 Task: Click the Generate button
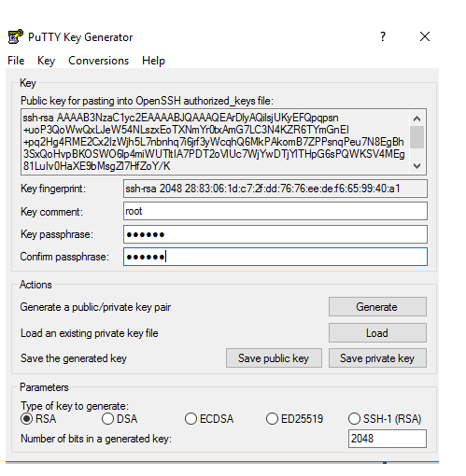[x=377, y=307]
